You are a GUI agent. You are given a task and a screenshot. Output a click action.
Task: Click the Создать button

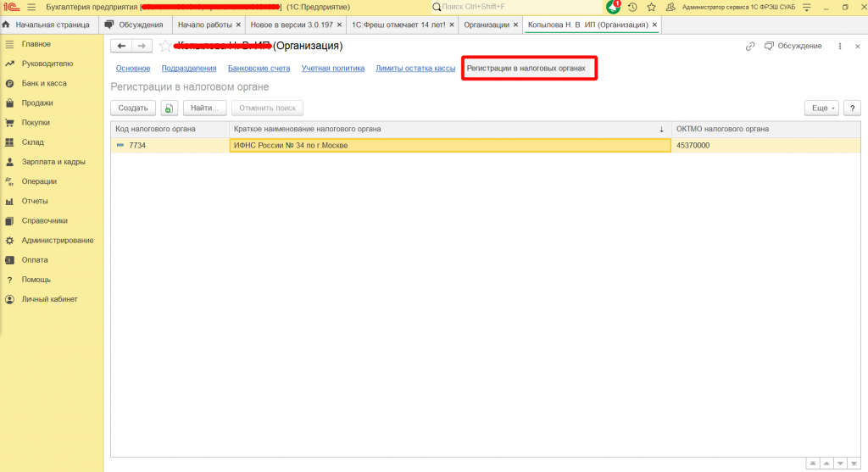[x=133, y=108]
